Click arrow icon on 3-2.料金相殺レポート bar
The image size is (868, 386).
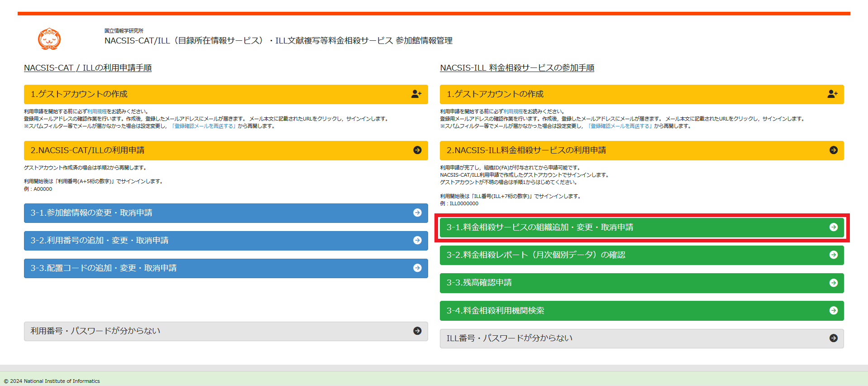point(834,255)
